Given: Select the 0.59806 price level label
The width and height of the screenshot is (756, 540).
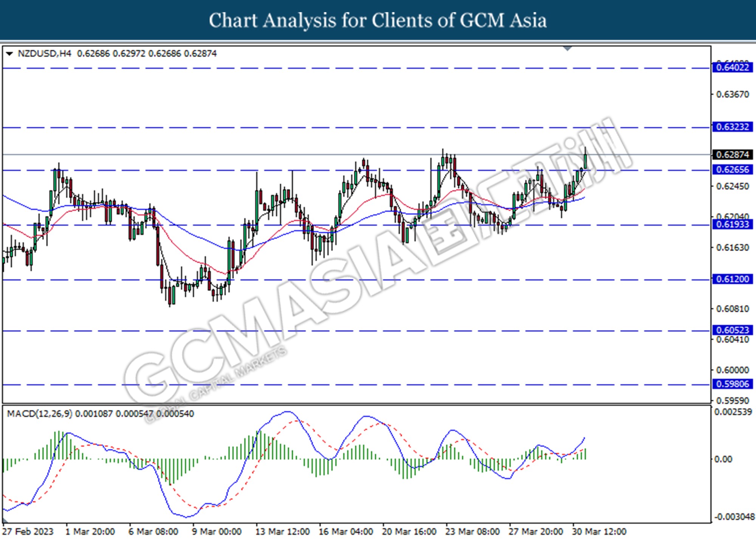Looking at the screenshot, I should [x=733, y=384].
